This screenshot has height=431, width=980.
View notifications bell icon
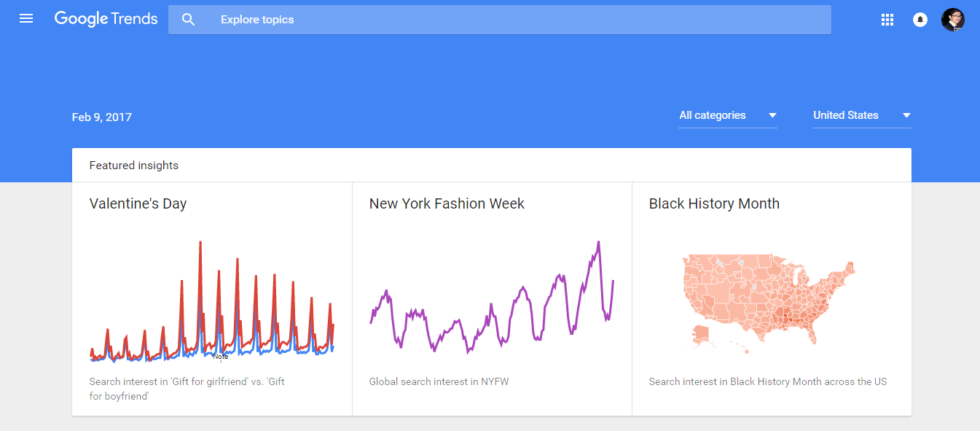click(920, 20)
